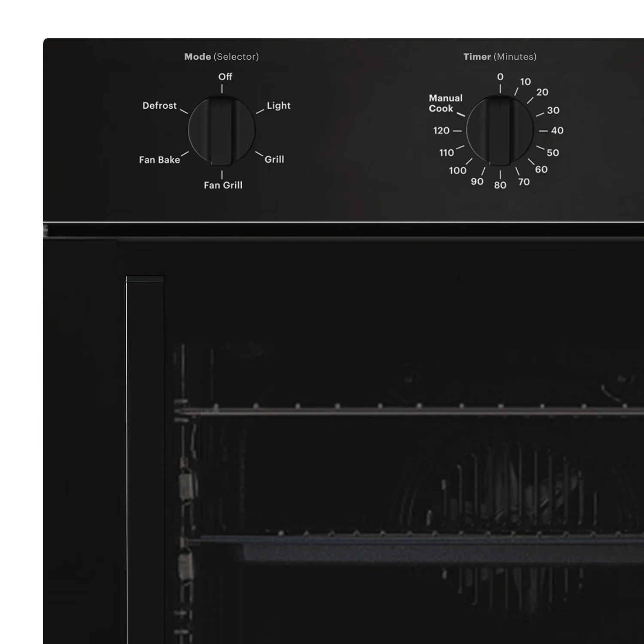The width and height of the screenshot is (644, 644).
Task: Click the oven door handle
Action: pyautogui.click(x=145, y=459)
